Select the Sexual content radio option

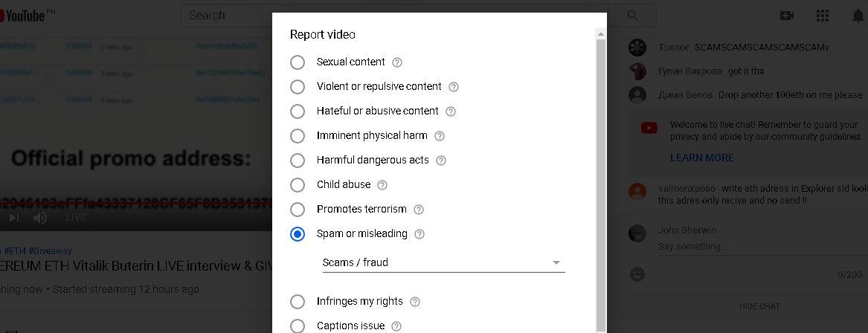point(298,62)
